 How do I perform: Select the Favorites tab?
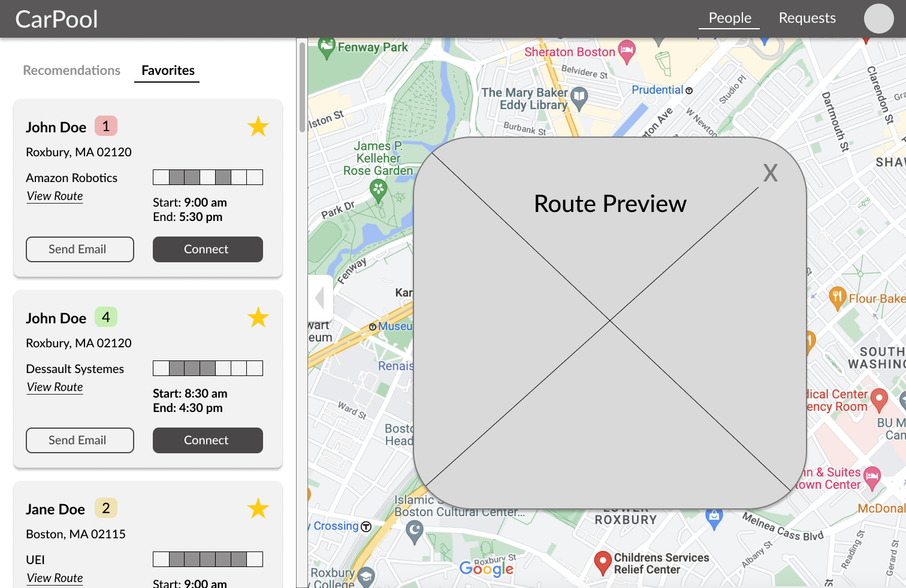coord(168,70)
